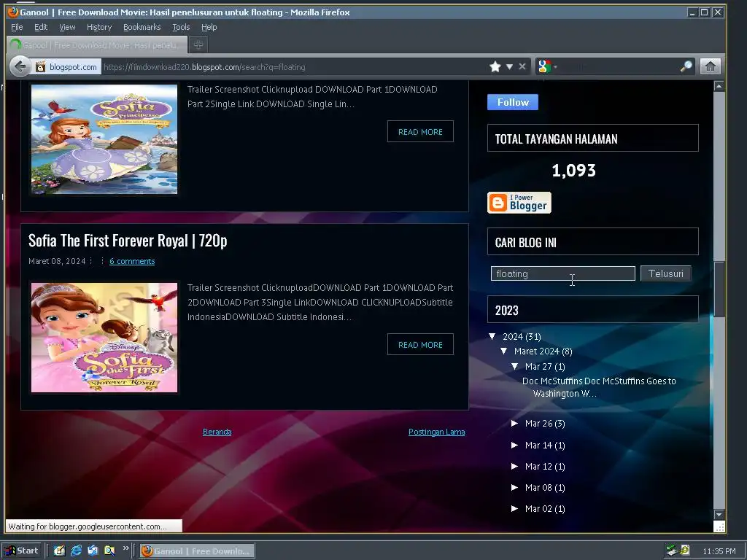Open the Help menu

click(x=209, y=27)
